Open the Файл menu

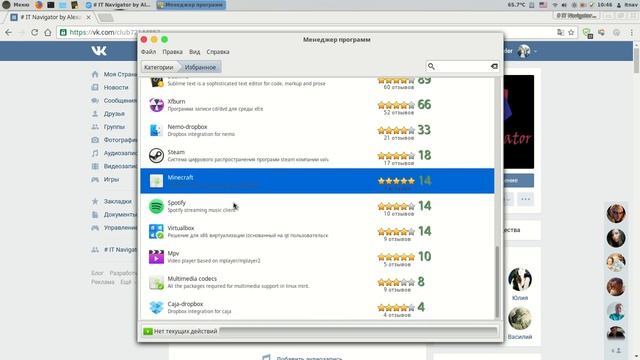click(149, 52)
